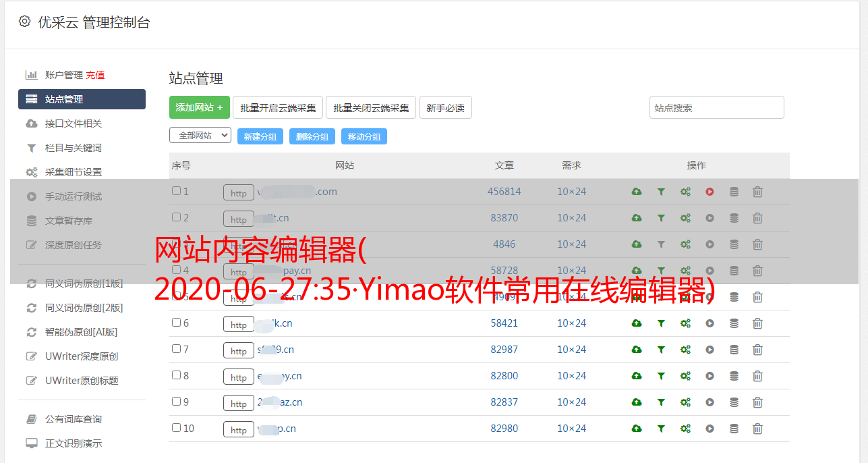Click the trash icon in row 6
The width and height of the screenshot is (868, 463).
click(x=757, y=323)
